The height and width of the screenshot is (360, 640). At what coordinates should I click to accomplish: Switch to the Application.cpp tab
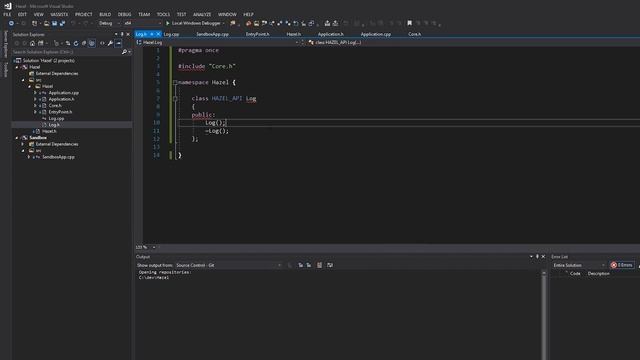[x=376, y=34]
